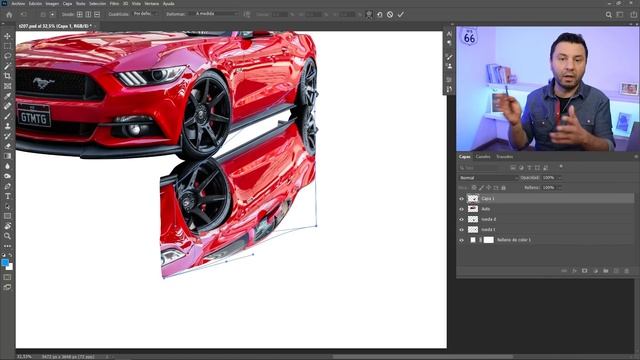Add a layer style with fx icon
This screenshot has height=360, width=640.
point(574,271)
